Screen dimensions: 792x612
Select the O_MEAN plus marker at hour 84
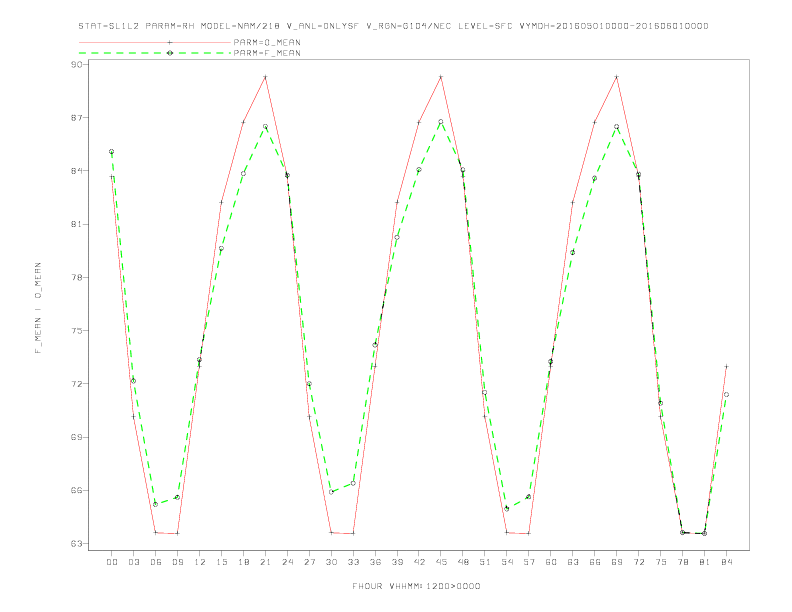point(726,367)
